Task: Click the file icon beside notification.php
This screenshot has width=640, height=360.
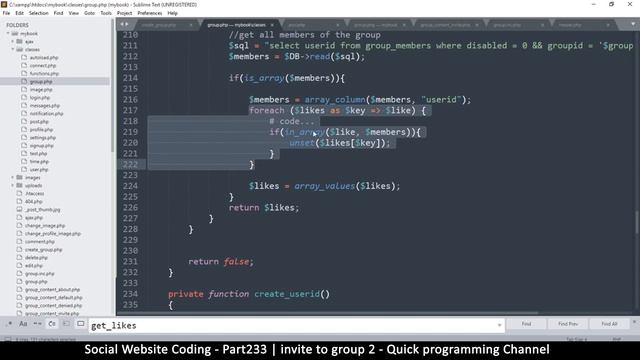Action: pyautogui.click(x=24, y=113)
